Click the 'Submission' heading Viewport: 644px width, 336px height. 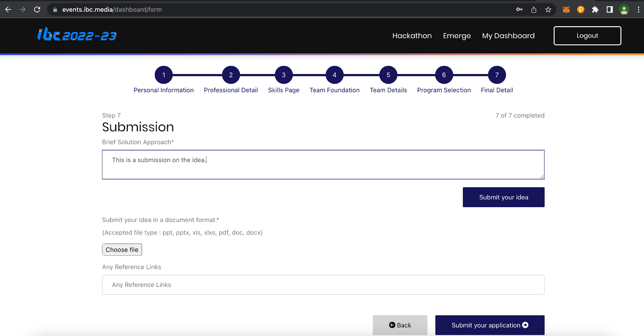click(138, 127)
